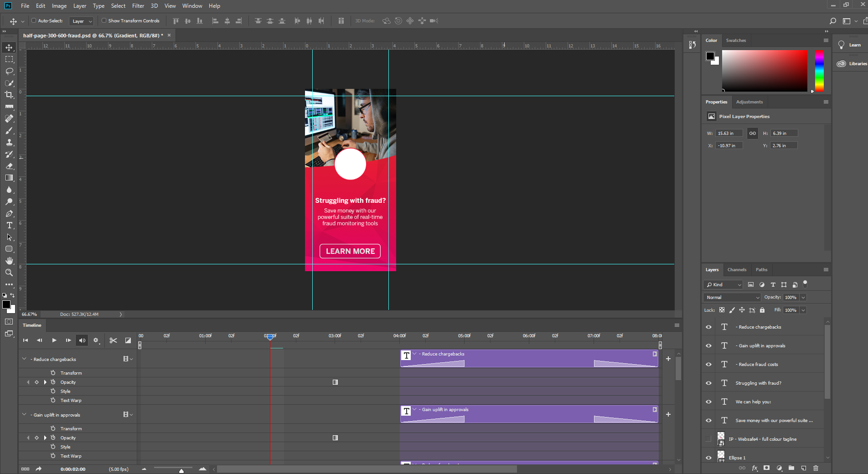Hide the Struggling with fraud? layer
The image size is (868, 474).
[708, 383]
